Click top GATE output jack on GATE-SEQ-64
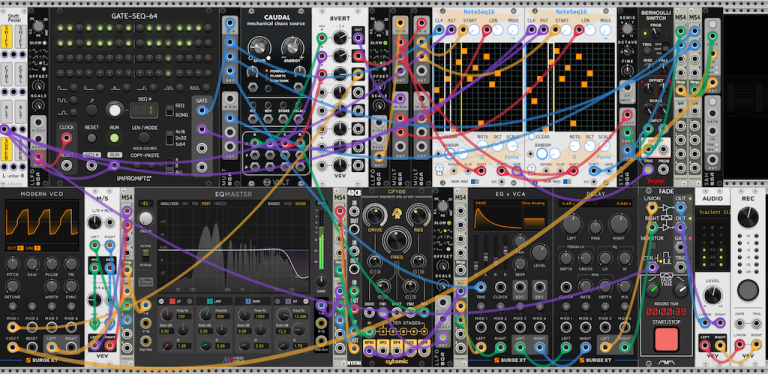Screen dimensions: 768x374 click(x=201, y=111)
